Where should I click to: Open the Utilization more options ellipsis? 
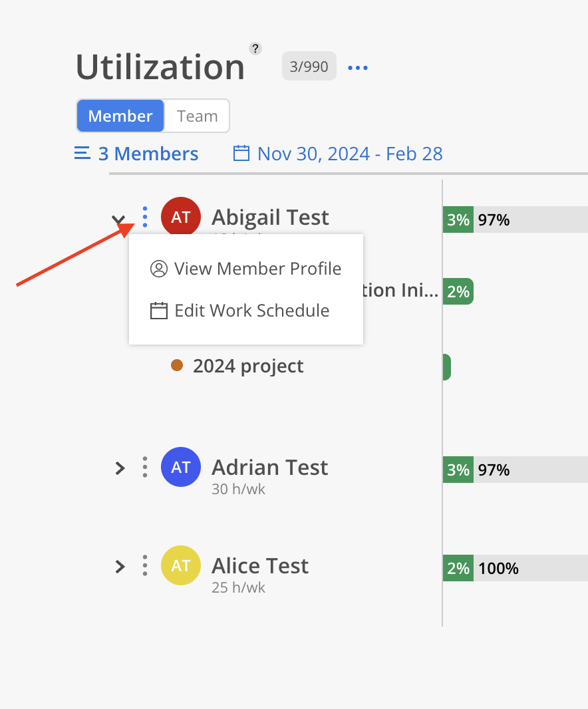coord(358,67)
